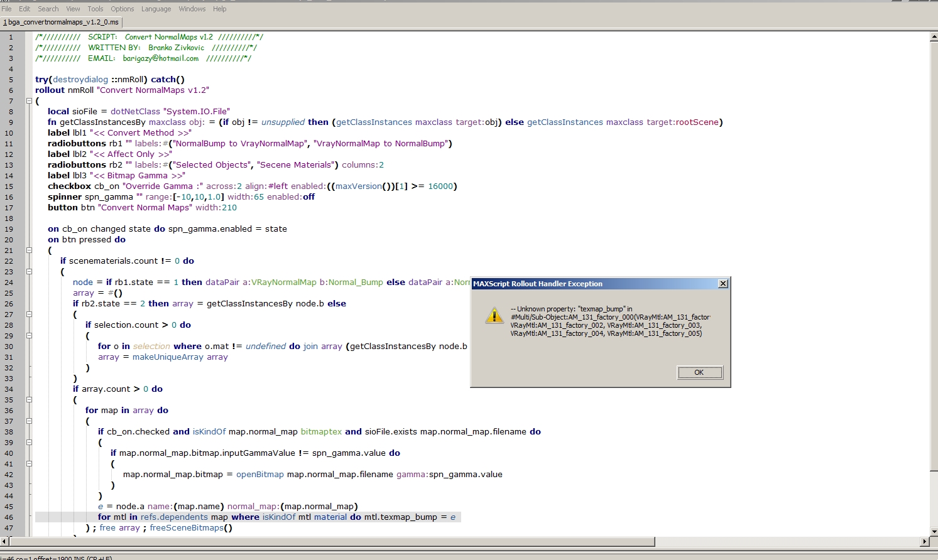
Task: Collapse the fold marker on line 23
Action: (x=29, y=272)
